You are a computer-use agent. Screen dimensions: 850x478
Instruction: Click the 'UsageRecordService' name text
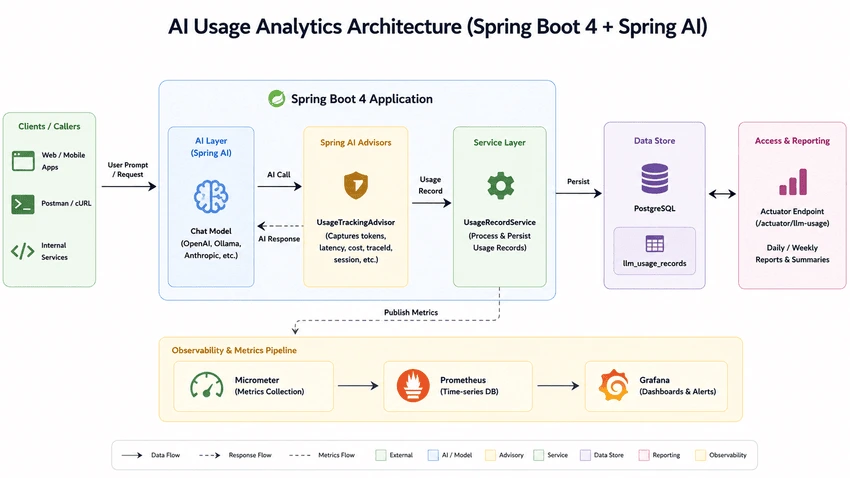pyautogui.click(x=499, y=222)
